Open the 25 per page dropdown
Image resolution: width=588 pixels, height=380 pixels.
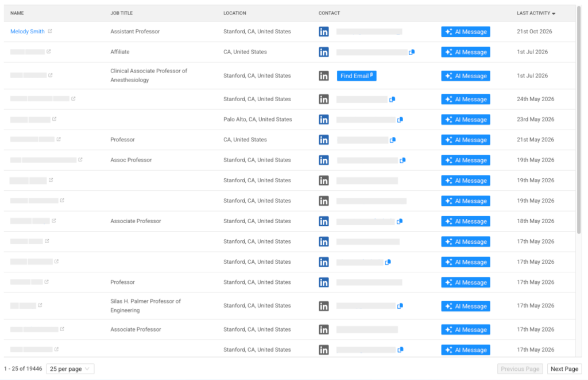(x=70, y=369)
